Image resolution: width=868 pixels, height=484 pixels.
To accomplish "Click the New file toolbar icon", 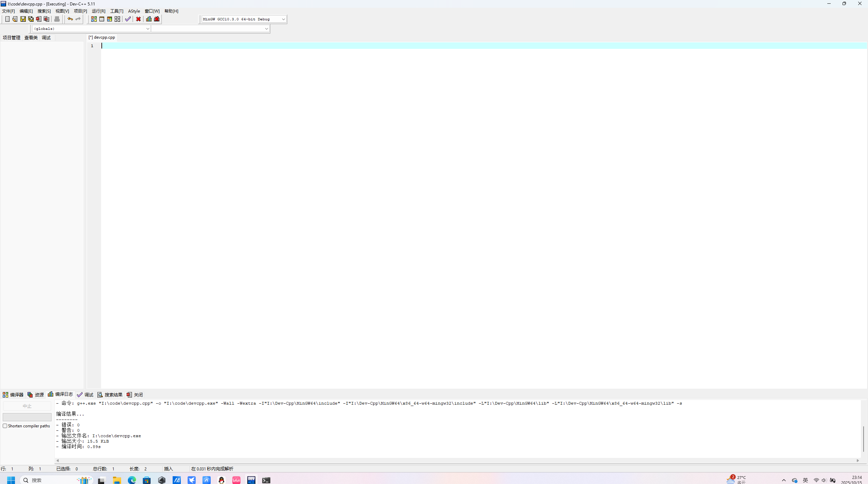I will tap(7, 19).
